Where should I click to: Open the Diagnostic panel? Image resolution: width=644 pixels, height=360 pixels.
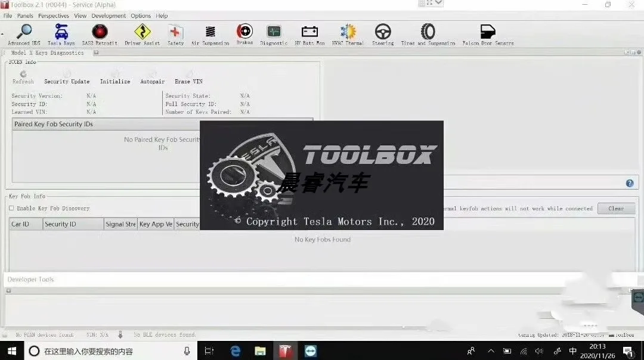(274, 35)
